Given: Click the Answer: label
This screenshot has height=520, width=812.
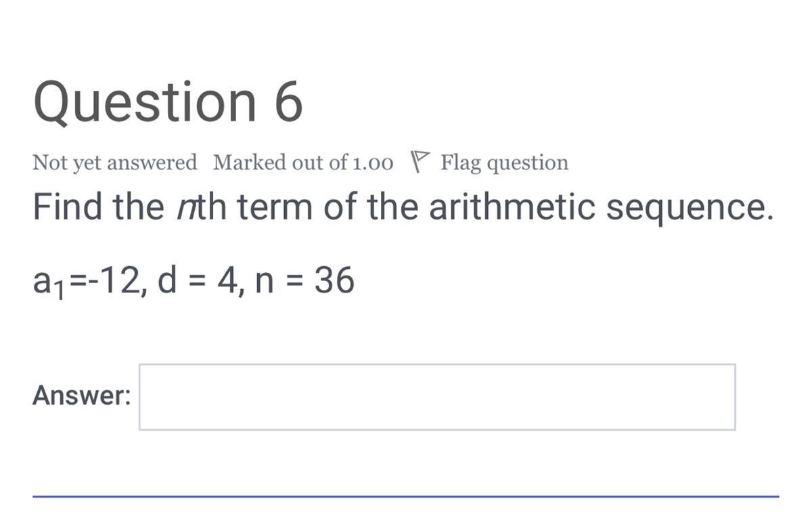Looking at the screenshot, I should (x=81, y=395).
